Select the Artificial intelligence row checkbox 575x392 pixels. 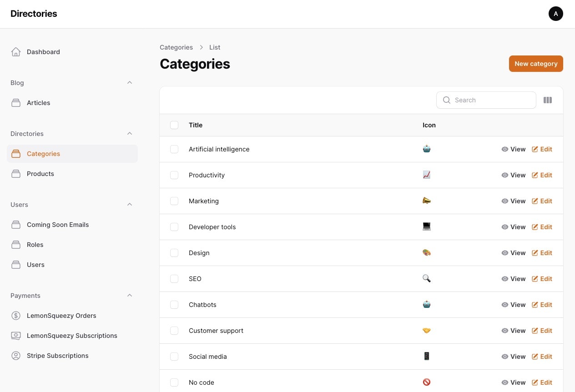point(174,149)
